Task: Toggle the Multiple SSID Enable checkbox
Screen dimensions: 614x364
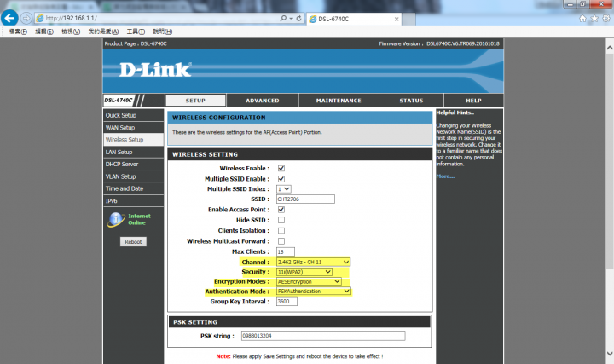Action: [281, 179]
